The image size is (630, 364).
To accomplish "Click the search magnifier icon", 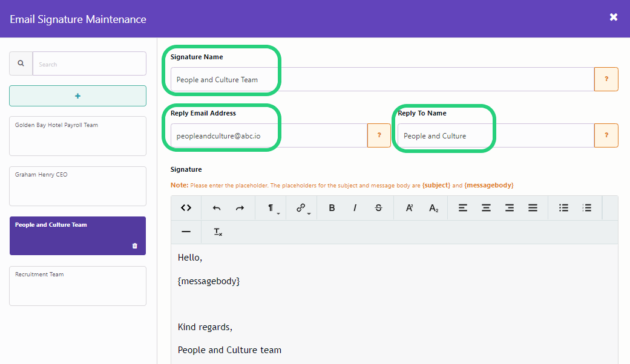I will tap(21, 63).
